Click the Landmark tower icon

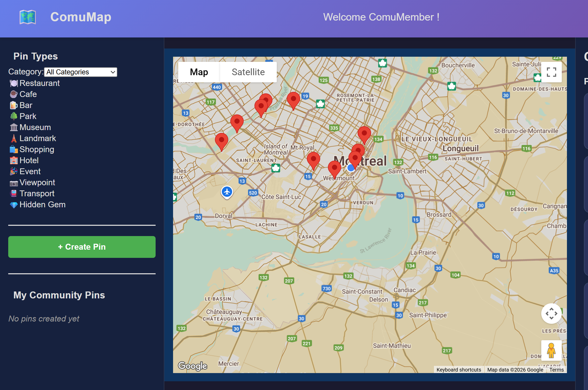coord(14,138)
